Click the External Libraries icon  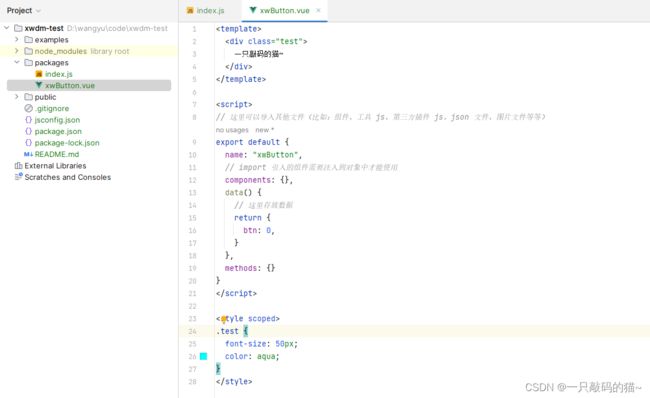click(18, 165)
